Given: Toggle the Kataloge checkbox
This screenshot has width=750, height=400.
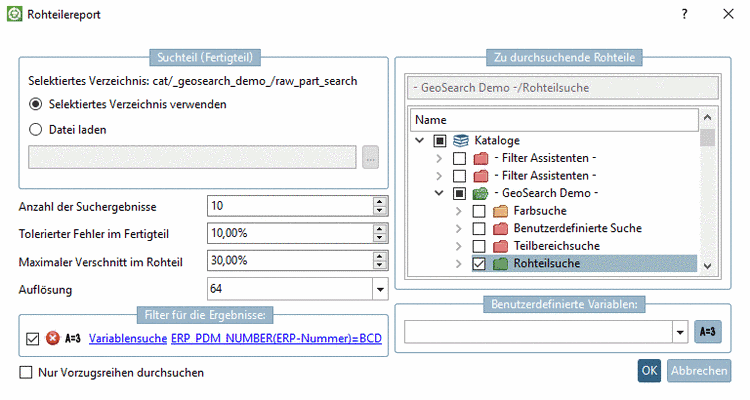Looking at the screenshot, I should point(440,141).
